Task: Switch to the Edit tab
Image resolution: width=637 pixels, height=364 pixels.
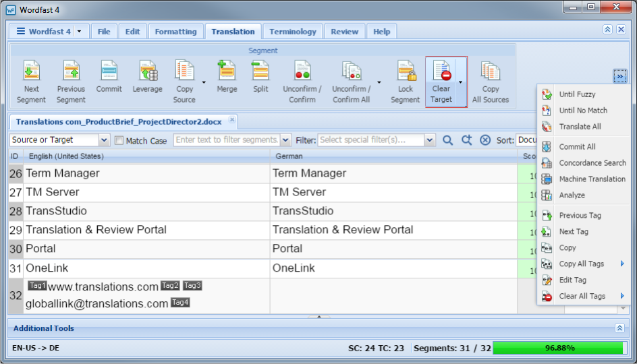Action: 132,31
